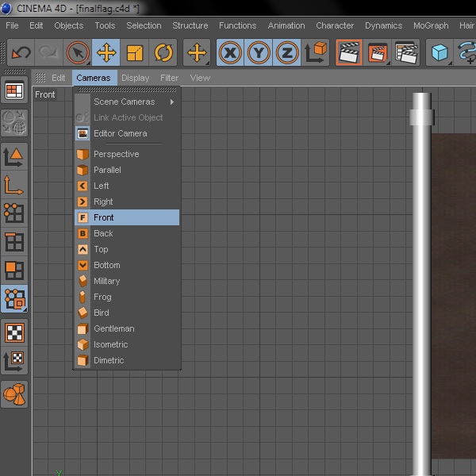This screenshot has width=476, height=476.
Task: Add a Cube primitive object
Action: point(440,52)
